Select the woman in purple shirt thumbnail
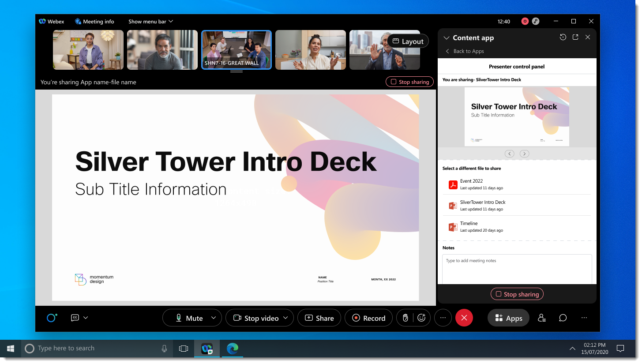This screenshot has height=364, width=642. pyautogui.click(x=88, y=50)
